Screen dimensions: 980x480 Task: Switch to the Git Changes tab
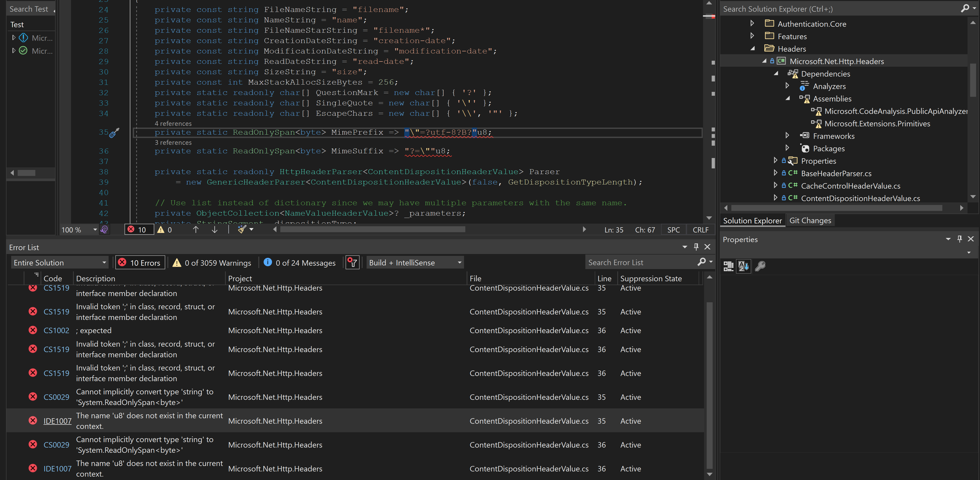pyautogui.click(x=810, y=220)
